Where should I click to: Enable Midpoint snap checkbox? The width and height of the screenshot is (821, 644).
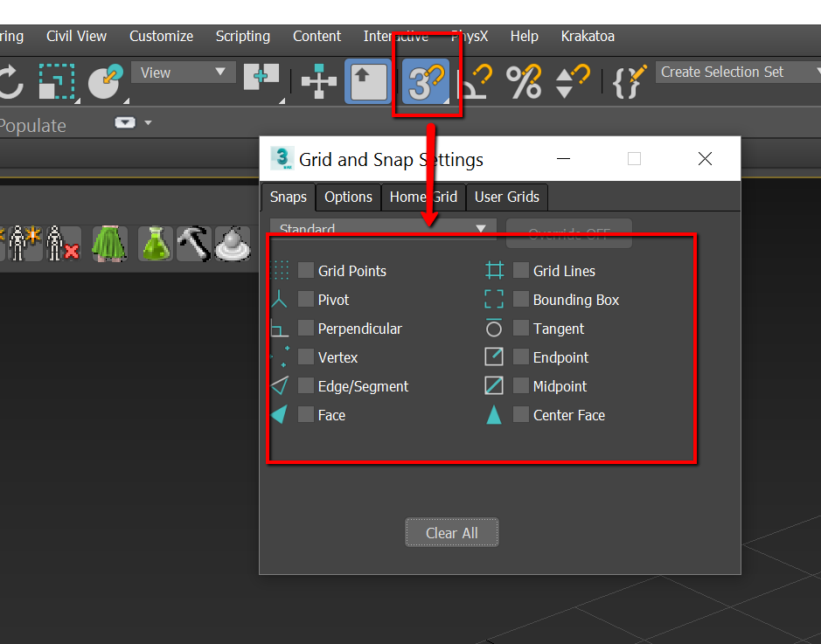pos(520,385)
